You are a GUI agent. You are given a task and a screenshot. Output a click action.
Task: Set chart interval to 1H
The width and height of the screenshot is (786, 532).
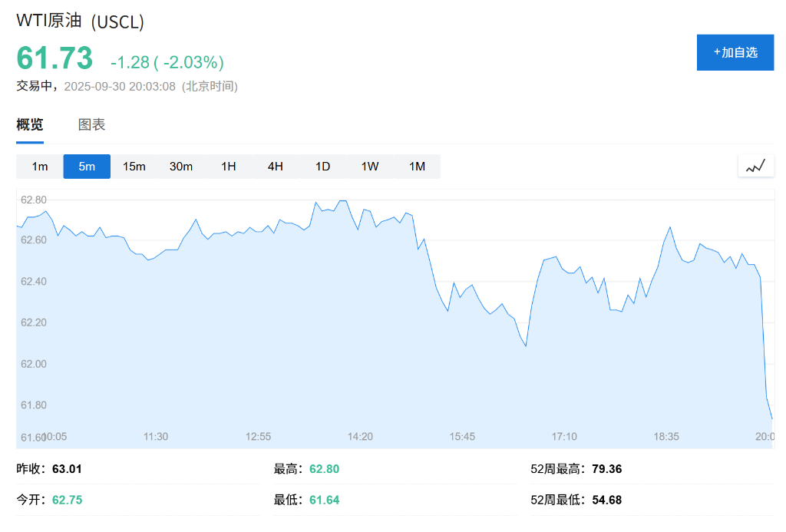229,167
